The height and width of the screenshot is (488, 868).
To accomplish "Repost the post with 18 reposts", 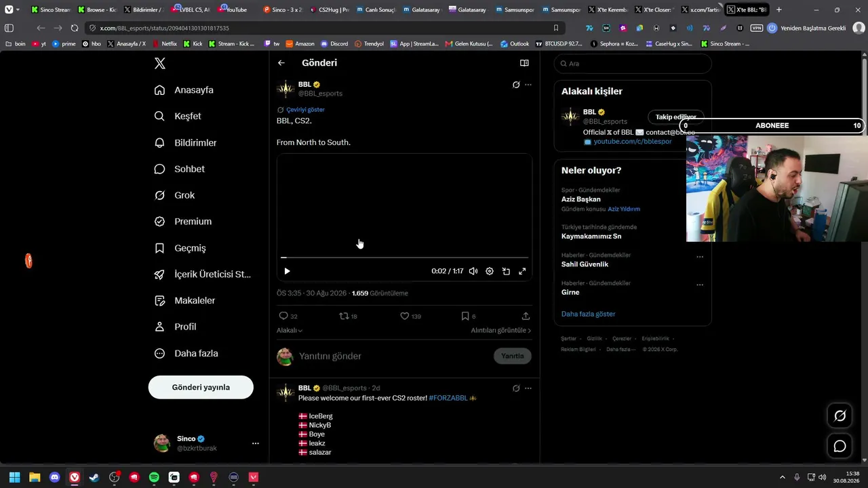I will [348, 316].
